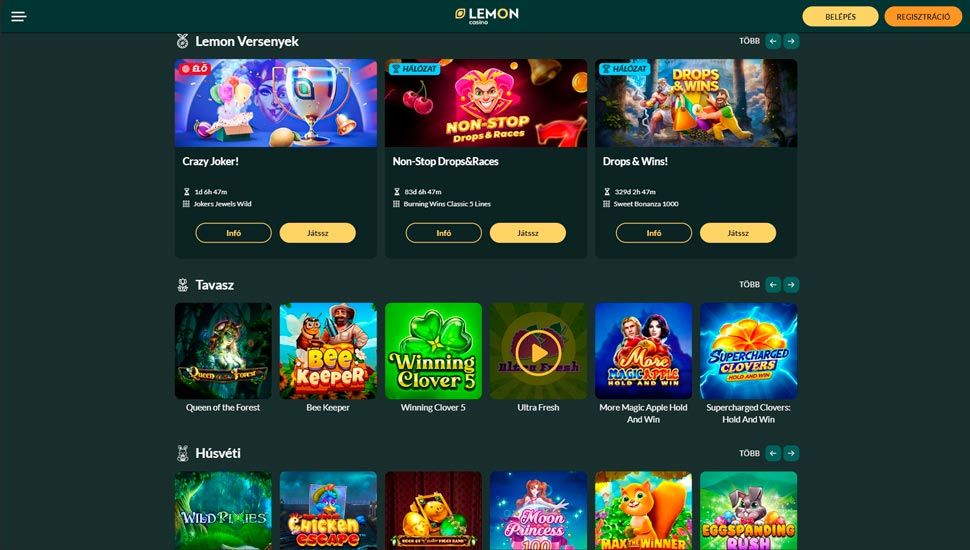The height and width of the screenshot is (550, 970).
Task: Click Infó for Crazy Joker tournament
Action: point(233,233)
